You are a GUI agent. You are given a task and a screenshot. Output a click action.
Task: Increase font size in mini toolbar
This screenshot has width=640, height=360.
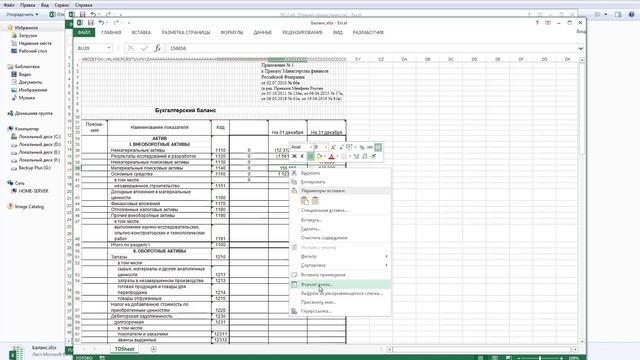coord(333,147)
